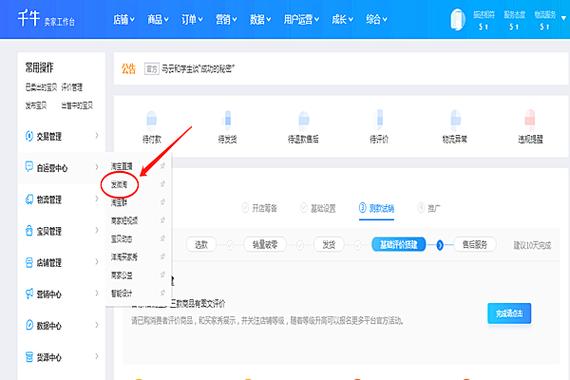The width and height of the screenshot is (570, 380).
Task: Click the shop avatar in the header
Action: point(458,19)
